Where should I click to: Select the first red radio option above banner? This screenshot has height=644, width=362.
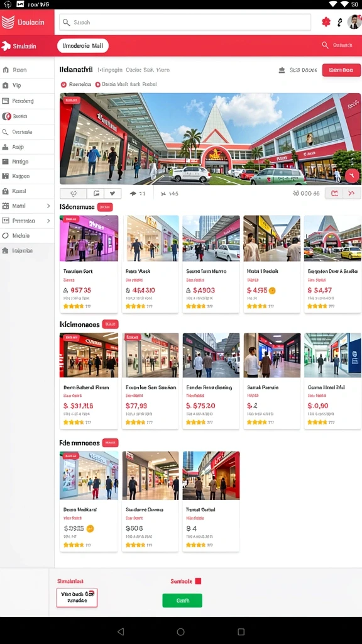click(x=63, y=85)
